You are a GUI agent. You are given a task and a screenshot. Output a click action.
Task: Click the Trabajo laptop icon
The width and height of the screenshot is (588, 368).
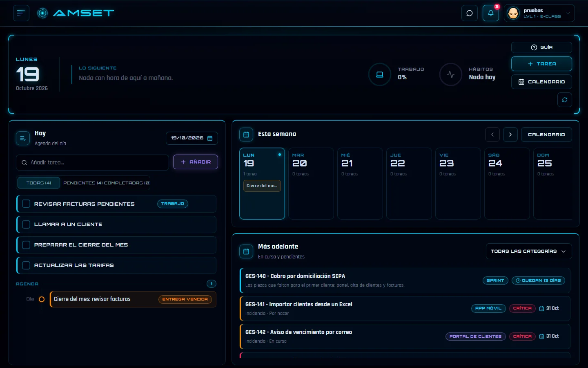[x=380, y=74]
